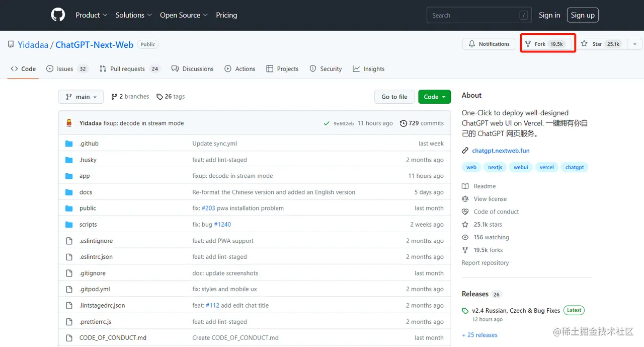Click the app folder icon

coord(69,176)
